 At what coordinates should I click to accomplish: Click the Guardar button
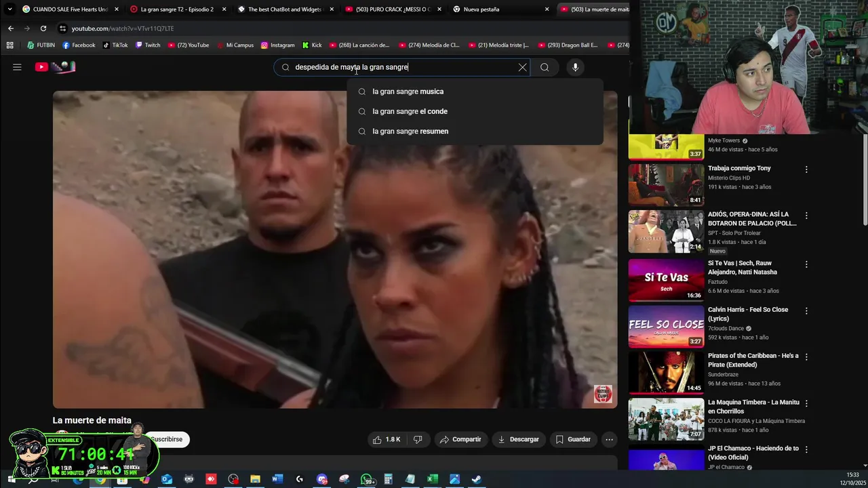[x=573, y=439]
